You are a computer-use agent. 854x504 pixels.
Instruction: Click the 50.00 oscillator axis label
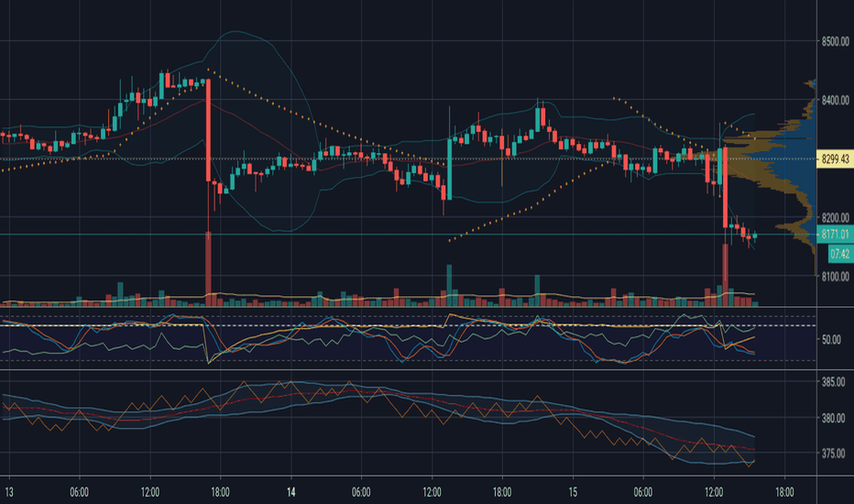click(x=831, y=339)
